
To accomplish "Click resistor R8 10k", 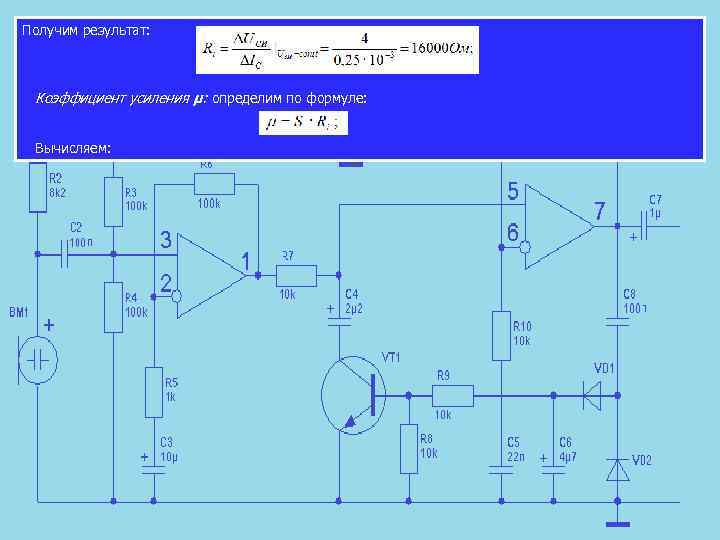I will [x=409, y=449].
